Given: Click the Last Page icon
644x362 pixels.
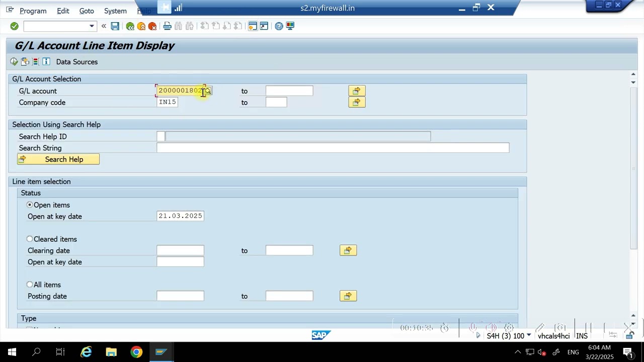Looking at the screenshot, I should tap(237, 26).
